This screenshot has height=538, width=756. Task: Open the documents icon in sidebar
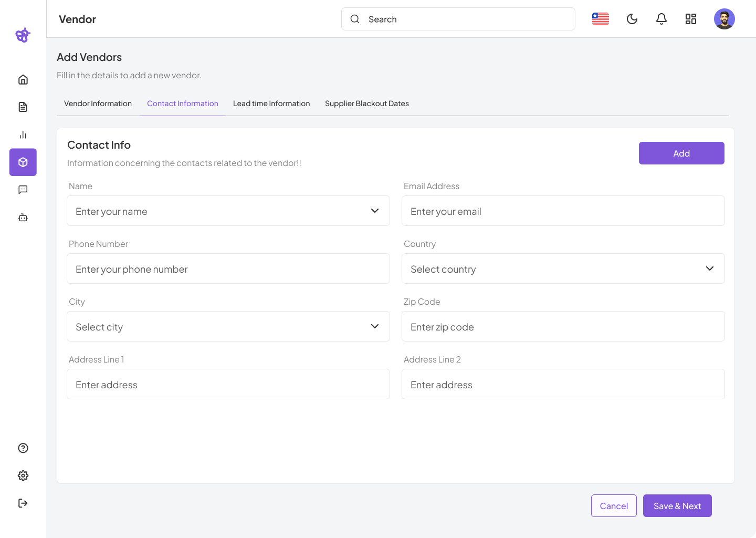pos(23,107)
